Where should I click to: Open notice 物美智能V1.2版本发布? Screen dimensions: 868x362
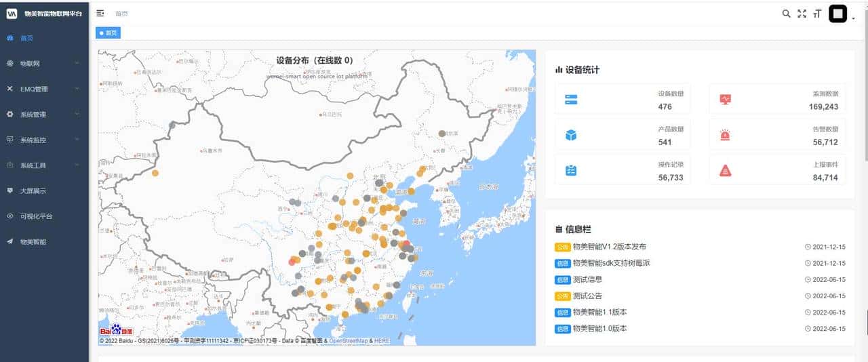pos(610,247)
